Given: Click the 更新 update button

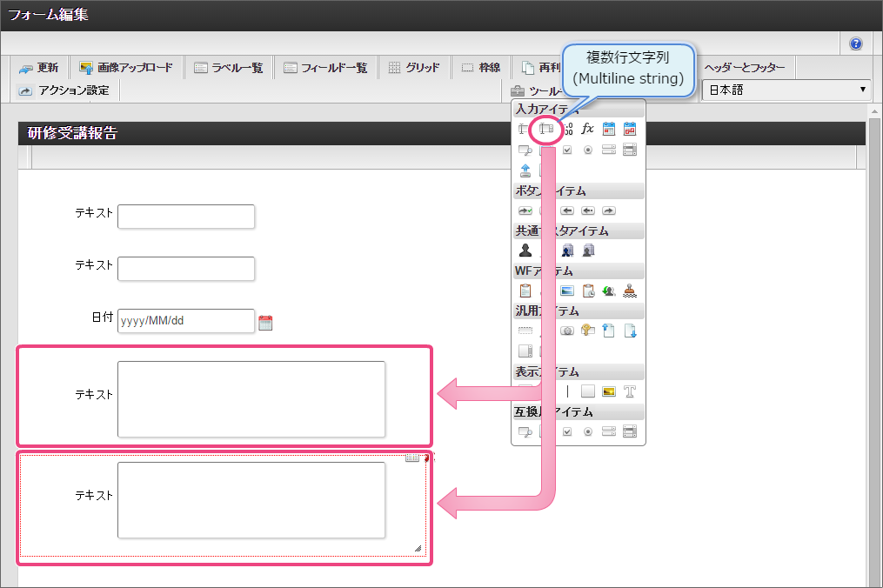Looking at the screenshot, I should pos(39,68).
